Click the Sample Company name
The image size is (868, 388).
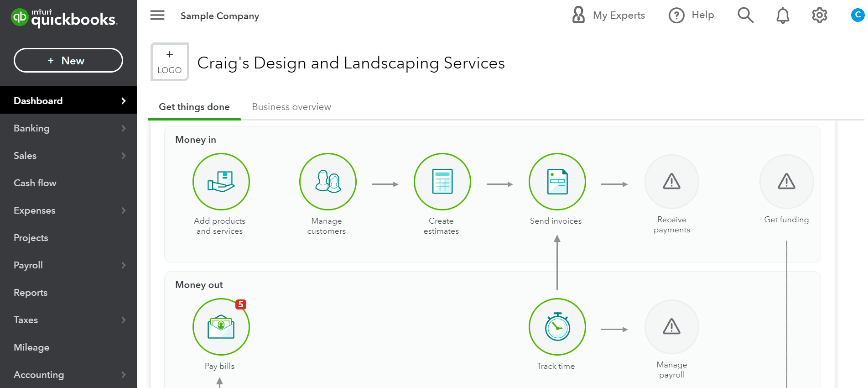[x=220, y=16]
